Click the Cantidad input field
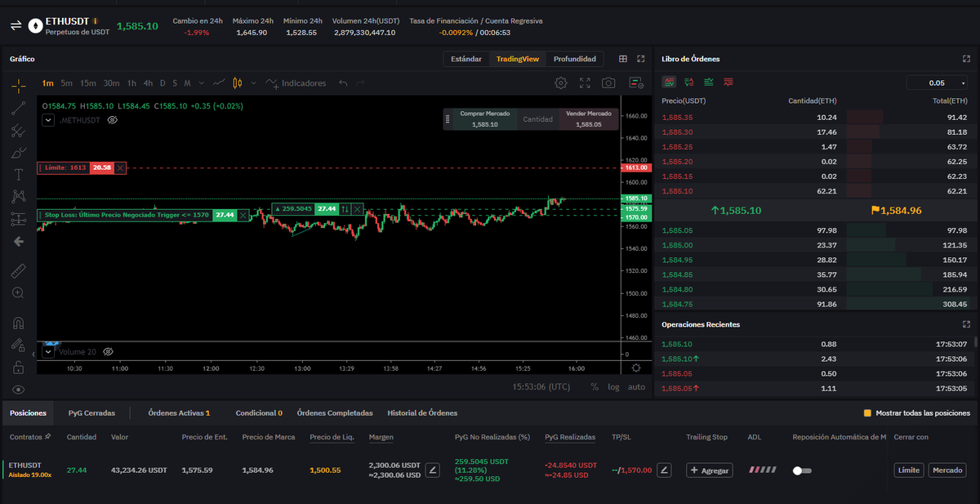This screenshot has height=504, width=980. (537, 119)
